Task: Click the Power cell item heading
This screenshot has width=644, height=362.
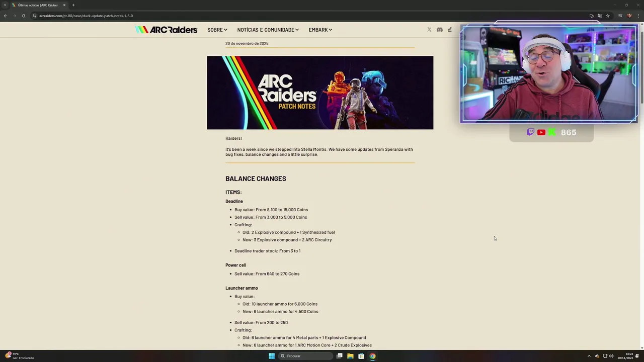Action: 235,265
